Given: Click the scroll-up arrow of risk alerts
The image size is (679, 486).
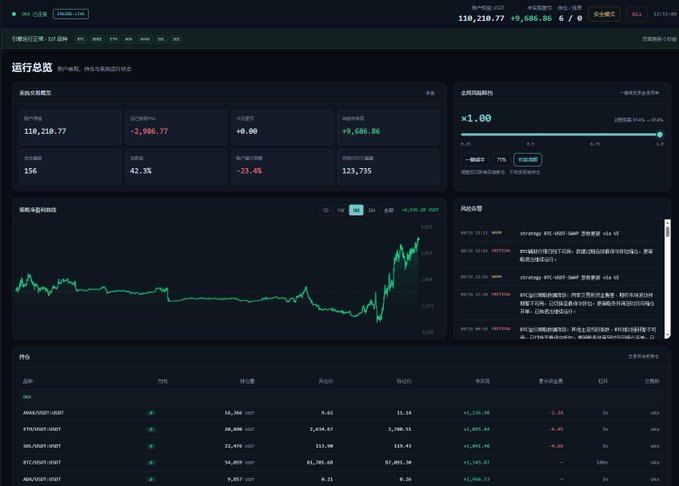Looking at the screenshot, I should (x=667, y=222).
